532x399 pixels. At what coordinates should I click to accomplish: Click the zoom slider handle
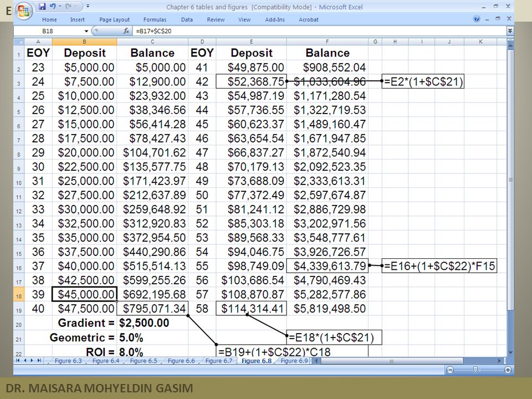pyautogui.click(x=475, y=370)
